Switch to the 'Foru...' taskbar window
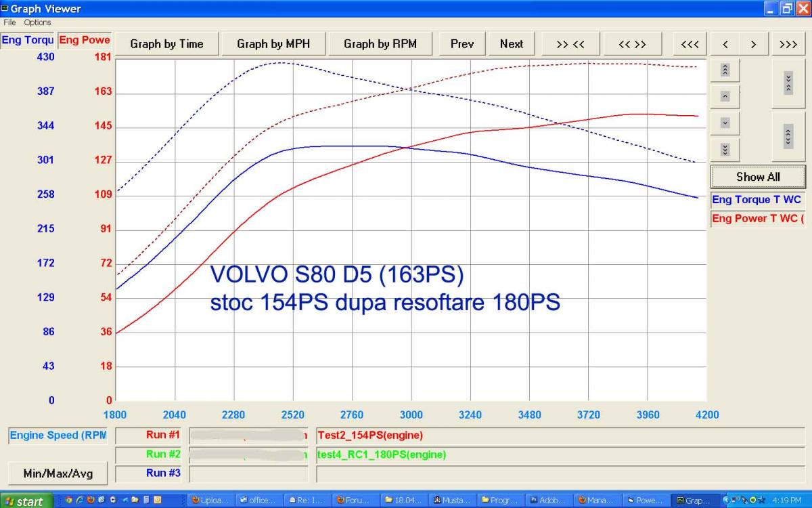Screen dimensions: 812x508 click(357, 501)
